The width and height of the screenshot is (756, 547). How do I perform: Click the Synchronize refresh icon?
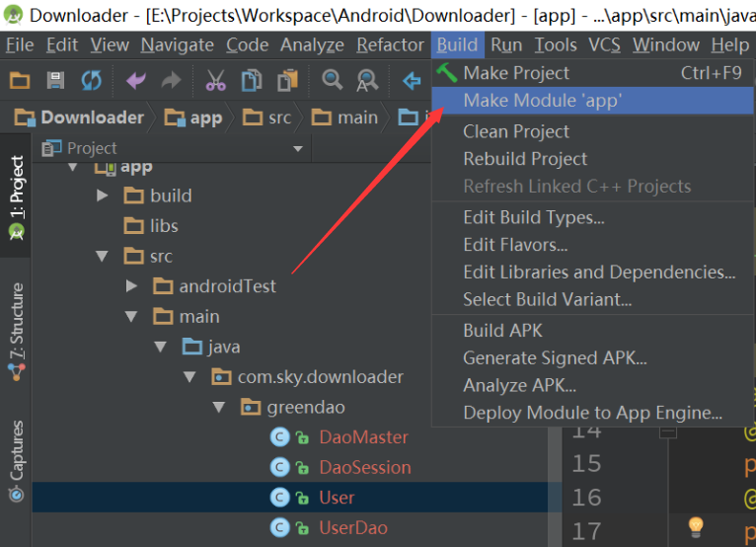(x=91, y=80)
